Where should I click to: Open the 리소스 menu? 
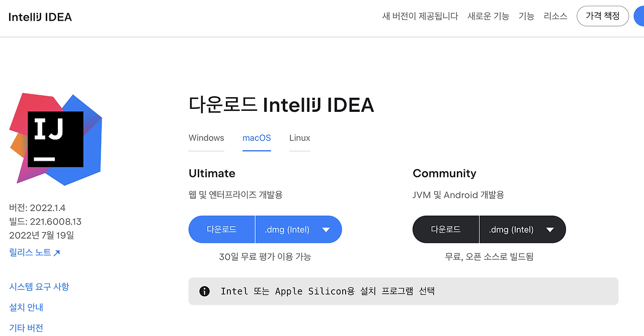(555, 16)
